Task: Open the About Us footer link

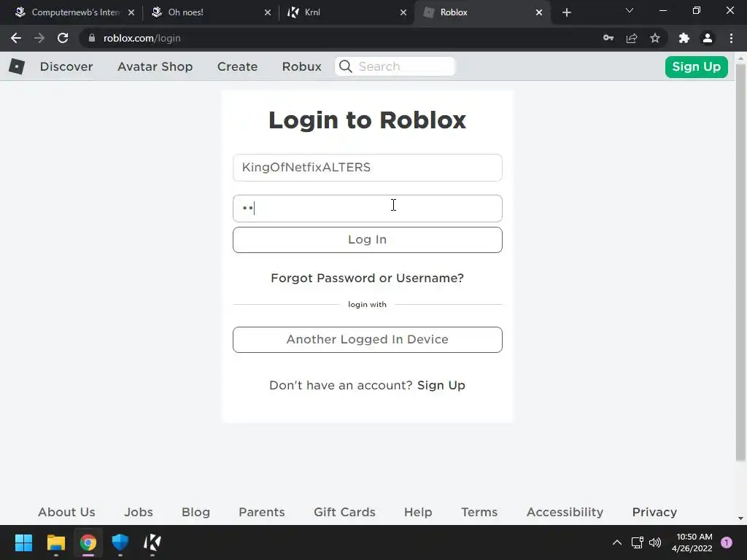Action: point(66,512)
